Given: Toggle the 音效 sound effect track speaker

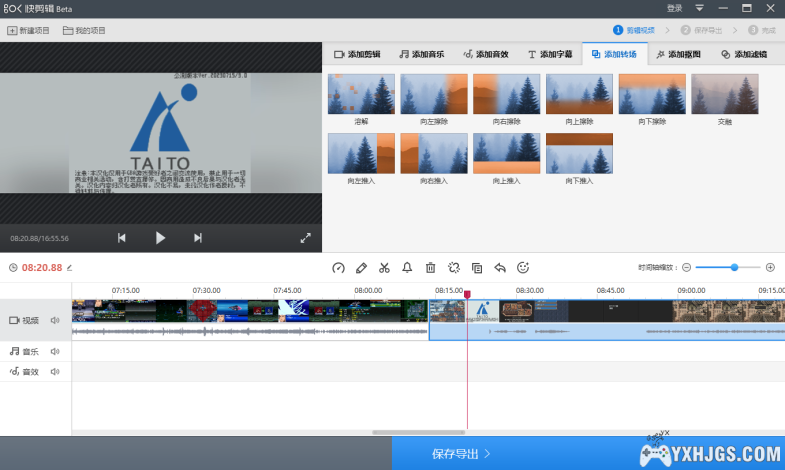Looking at the screenshot, I should 55,371.
